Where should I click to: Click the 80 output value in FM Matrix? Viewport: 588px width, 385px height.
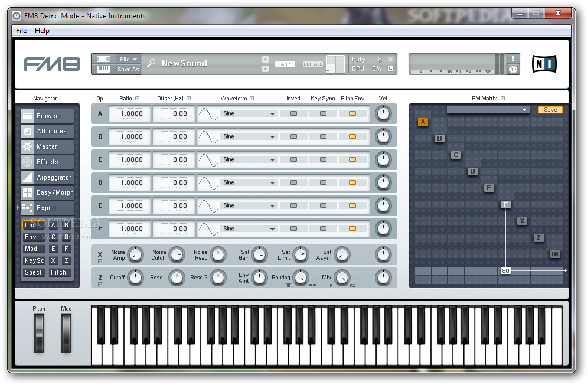505,270
